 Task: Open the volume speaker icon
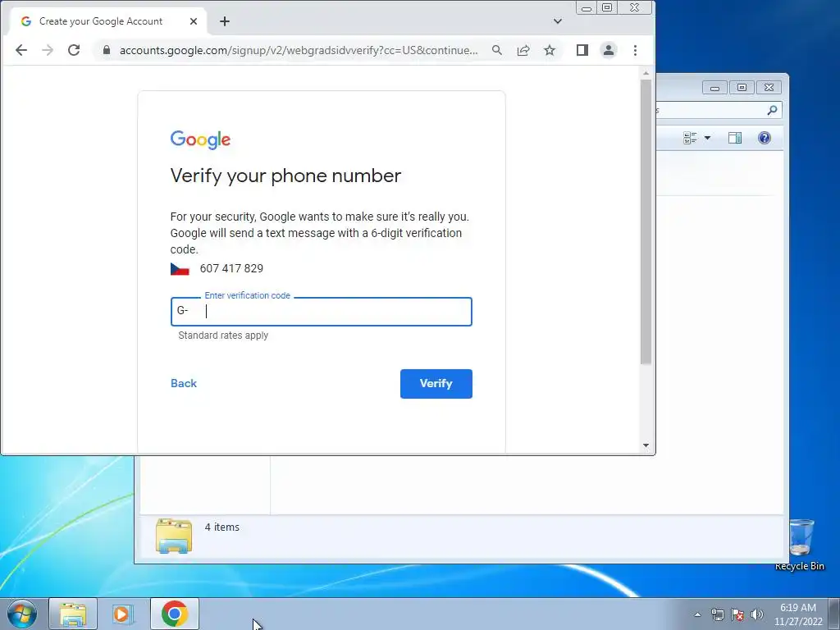(x=757, y=614)
